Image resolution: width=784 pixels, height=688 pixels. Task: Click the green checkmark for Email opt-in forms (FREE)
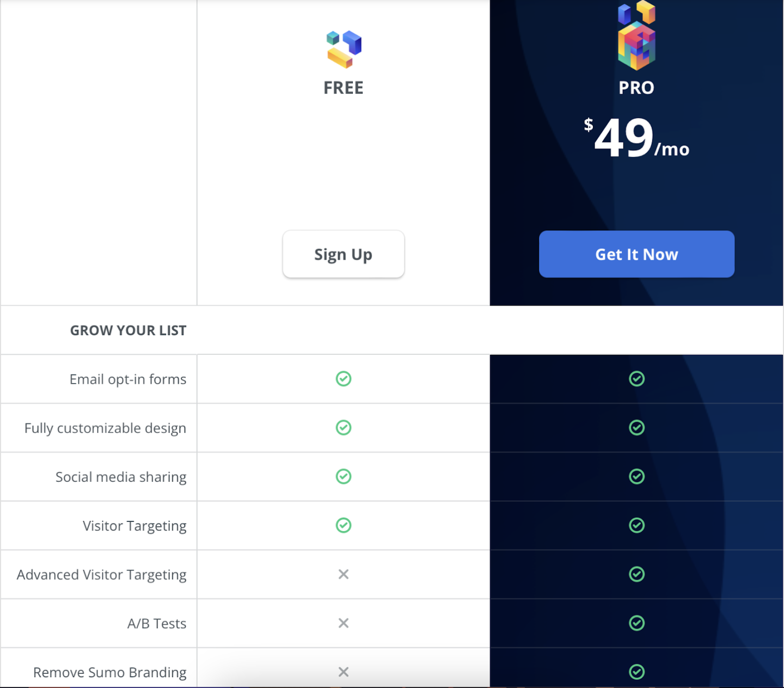point(344,379)
